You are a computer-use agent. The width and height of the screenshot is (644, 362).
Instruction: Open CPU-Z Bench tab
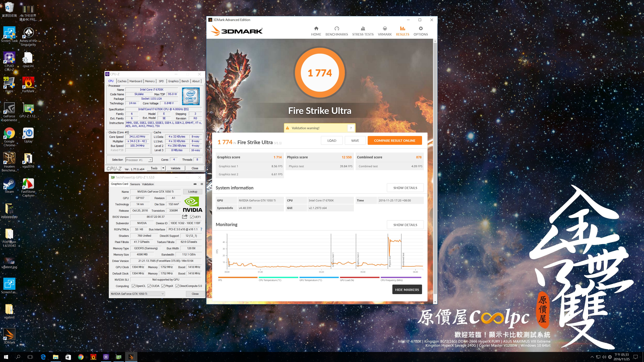click(185, 81)
